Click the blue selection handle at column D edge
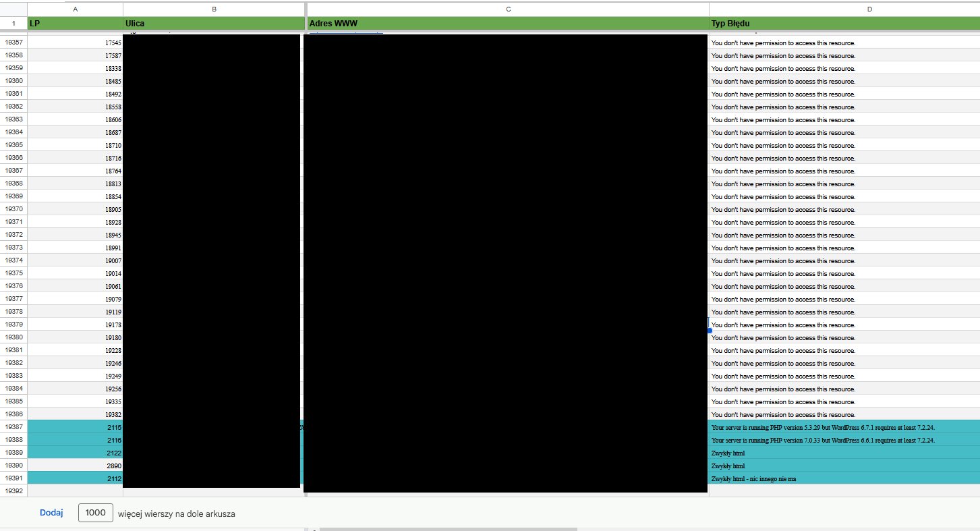The image size is (980, 531). [710, 331]
